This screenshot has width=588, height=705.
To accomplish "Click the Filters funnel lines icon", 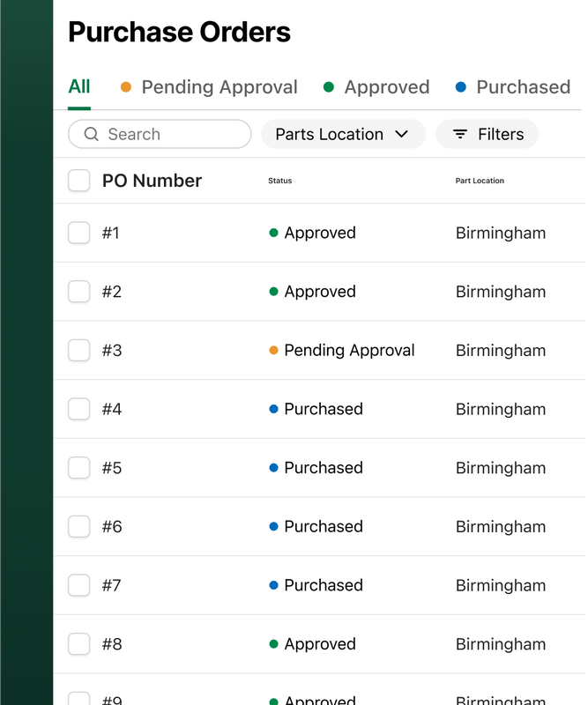I will (x=460, y=134).
